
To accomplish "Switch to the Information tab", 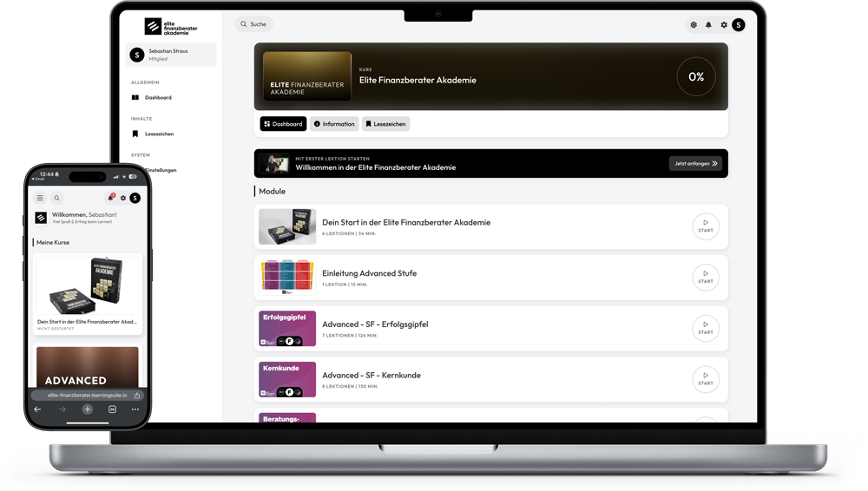I will point(334,124).
